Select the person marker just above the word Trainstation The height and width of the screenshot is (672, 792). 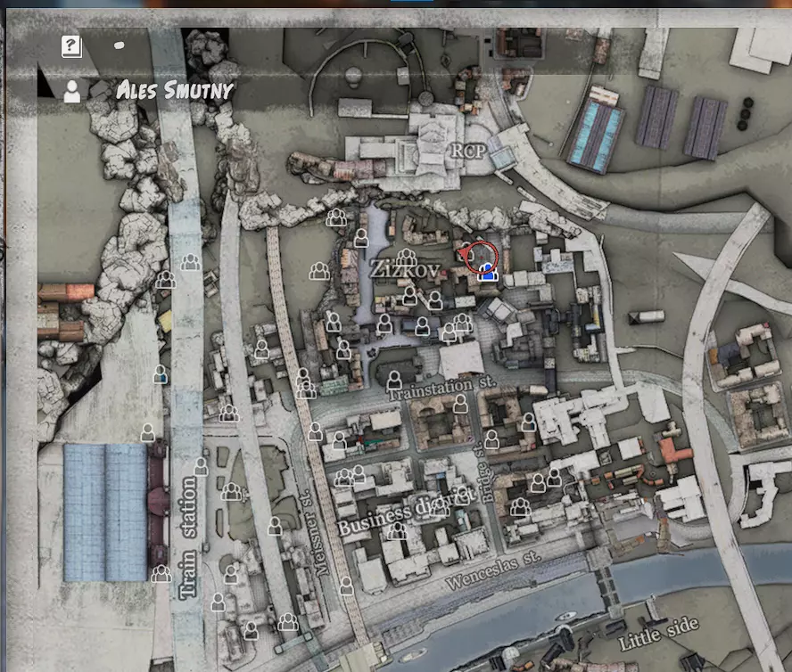point(394,380)
